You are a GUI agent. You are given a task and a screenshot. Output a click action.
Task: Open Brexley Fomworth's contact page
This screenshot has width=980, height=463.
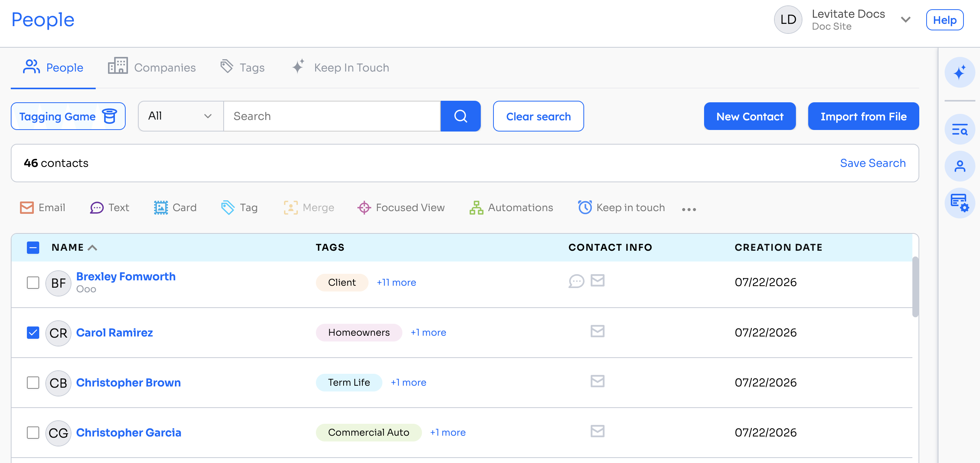[x=126, y=276]
